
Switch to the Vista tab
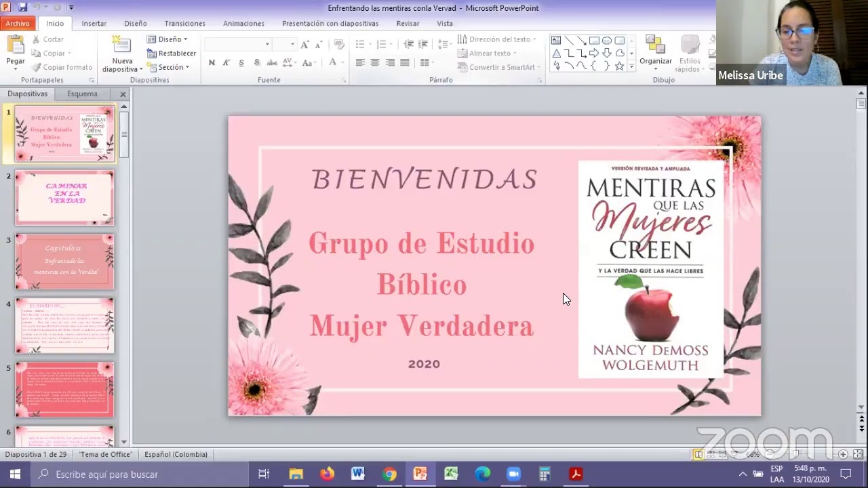445,23
